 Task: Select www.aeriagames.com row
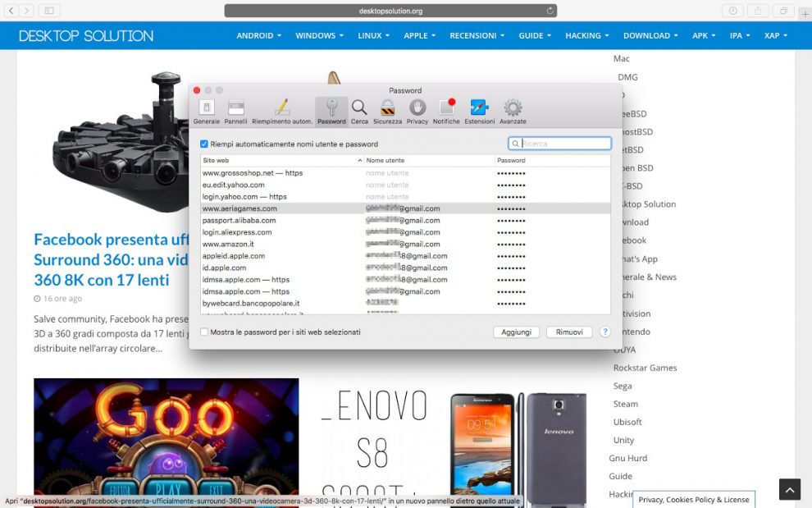(x=405, y=208)
